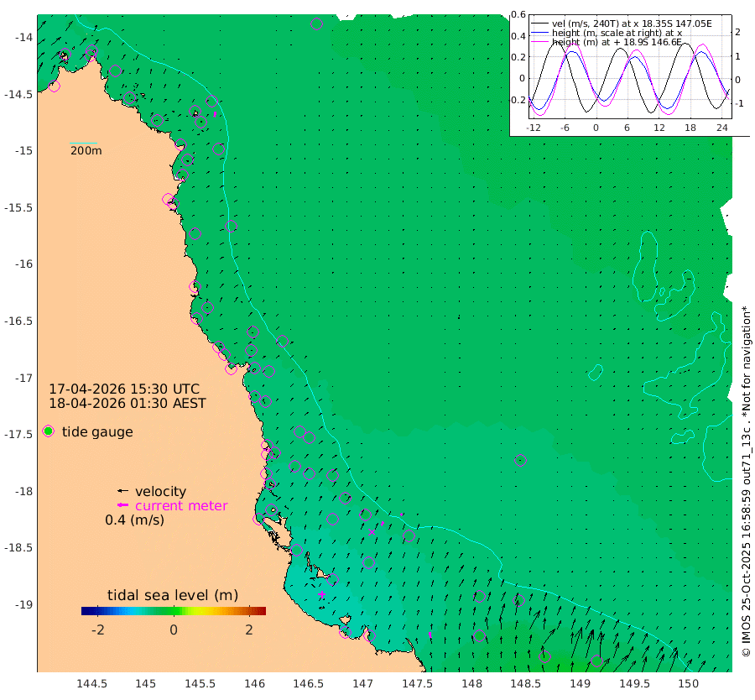Click the colorbar '-2' tick label

[98, 629]
